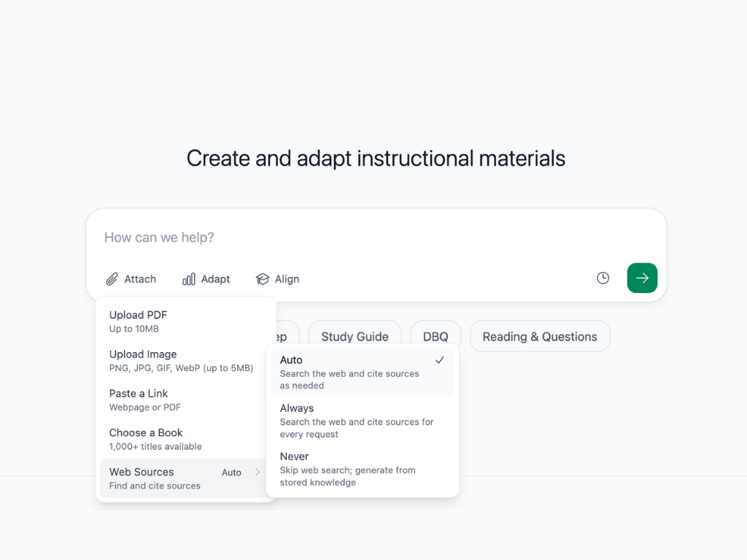The height and width of the screenshot is (560, 747).
Task: Open the Align dropdown
Action: click(x=277, y=279)
